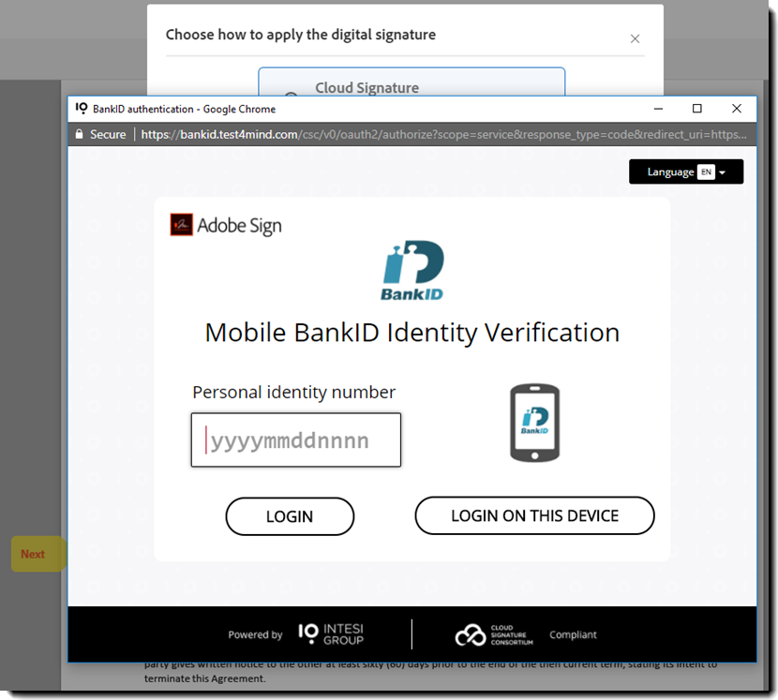Screen dimensions: 778x700
Task: Click the Secure padlock icon in the address bar
Action: (80, 134)
